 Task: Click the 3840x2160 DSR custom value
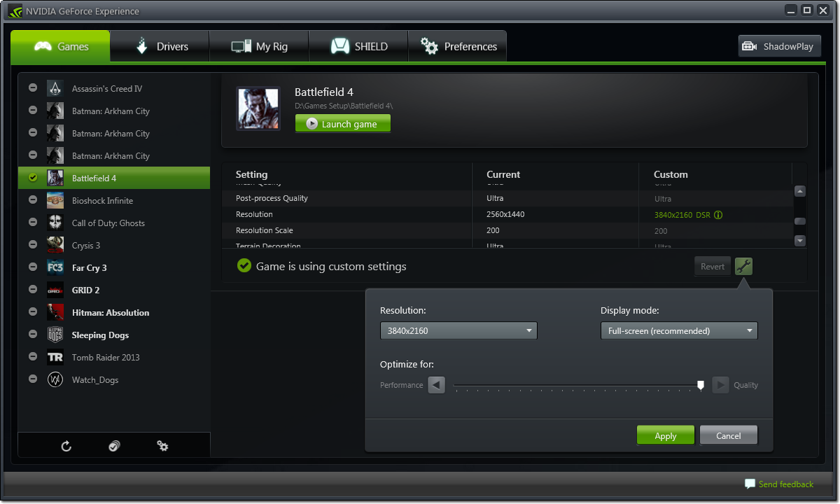[x=682, y=215]
